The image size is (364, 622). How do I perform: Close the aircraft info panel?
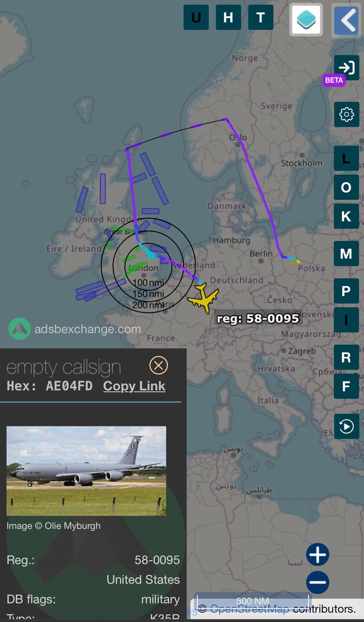click(158, 365)
